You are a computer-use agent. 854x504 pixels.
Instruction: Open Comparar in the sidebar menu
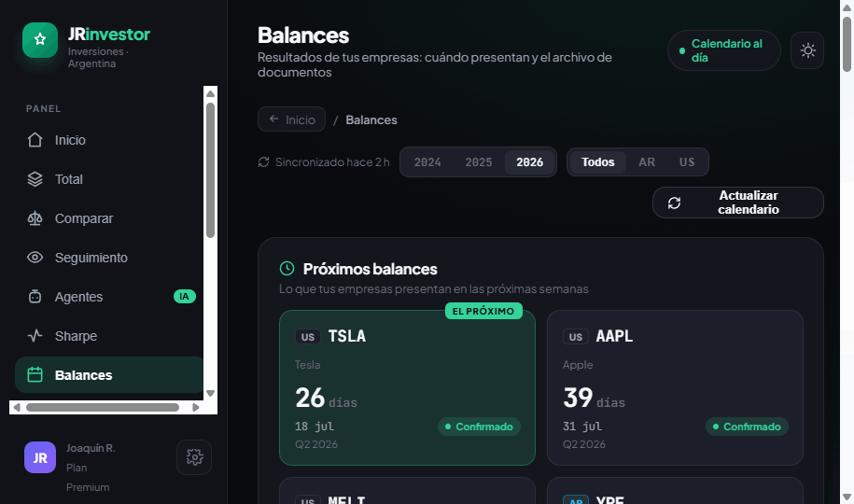pos(109,218)
